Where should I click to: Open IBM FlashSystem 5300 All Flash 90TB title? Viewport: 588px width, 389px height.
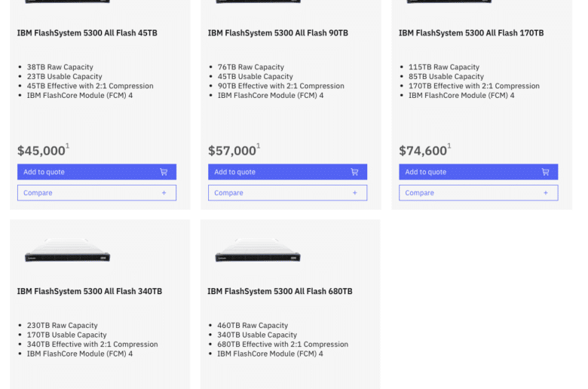[x=278, y=33]
